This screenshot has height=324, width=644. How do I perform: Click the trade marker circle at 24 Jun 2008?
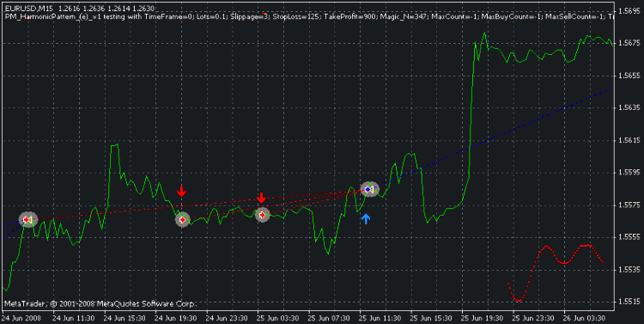(28, 220)
